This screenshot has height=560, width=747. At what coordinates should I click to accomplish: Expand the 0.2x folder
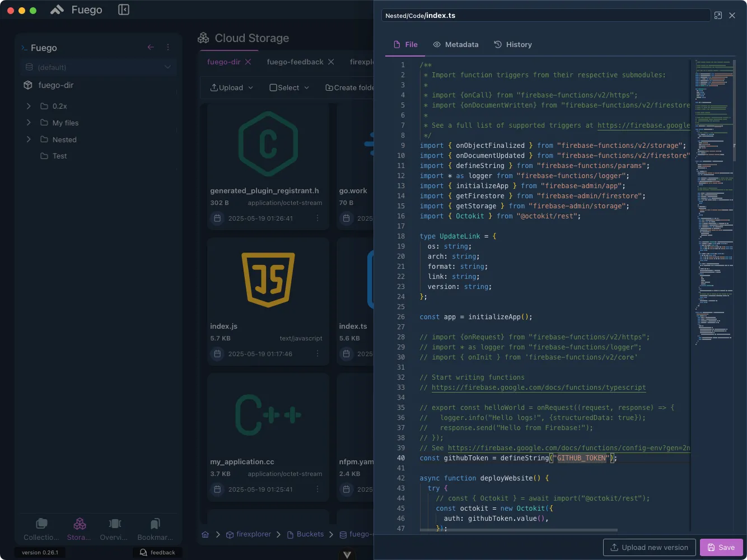click(29, 106)
